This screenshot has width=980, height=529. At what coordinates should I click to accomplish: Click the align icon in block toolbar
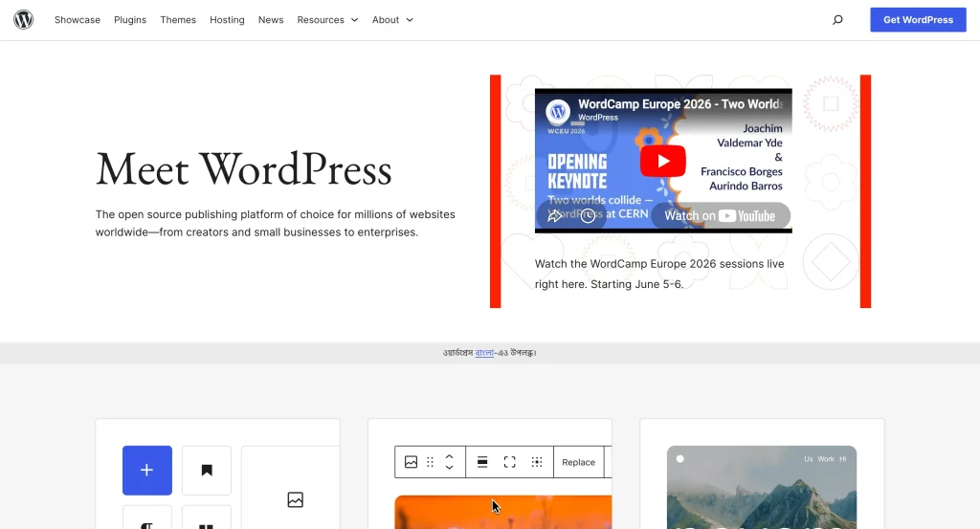point(482,462)
